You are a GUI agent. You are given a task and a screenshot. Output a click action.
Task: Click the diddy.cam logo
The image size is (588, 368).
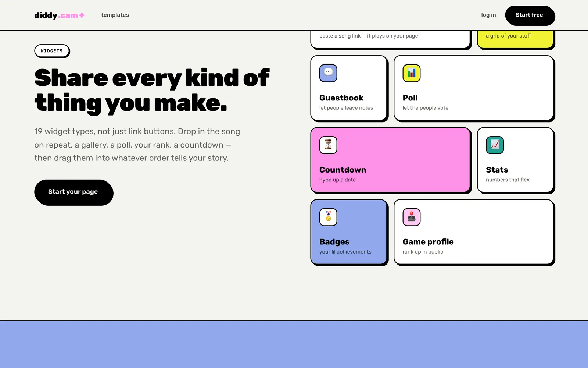[60, 15]
